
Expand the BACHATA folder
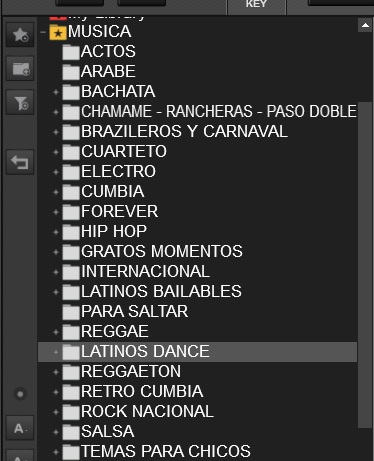tap(56, 92)
